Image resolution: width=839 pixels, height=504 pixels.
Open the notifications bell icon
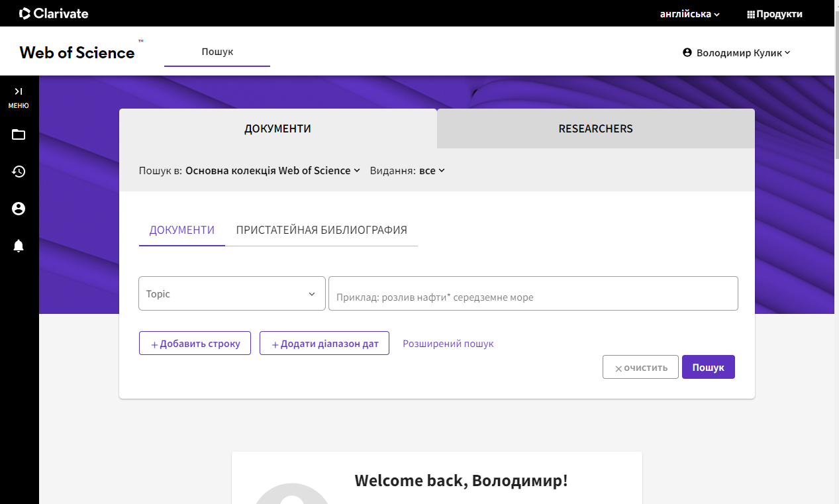(x=19, y=246)
